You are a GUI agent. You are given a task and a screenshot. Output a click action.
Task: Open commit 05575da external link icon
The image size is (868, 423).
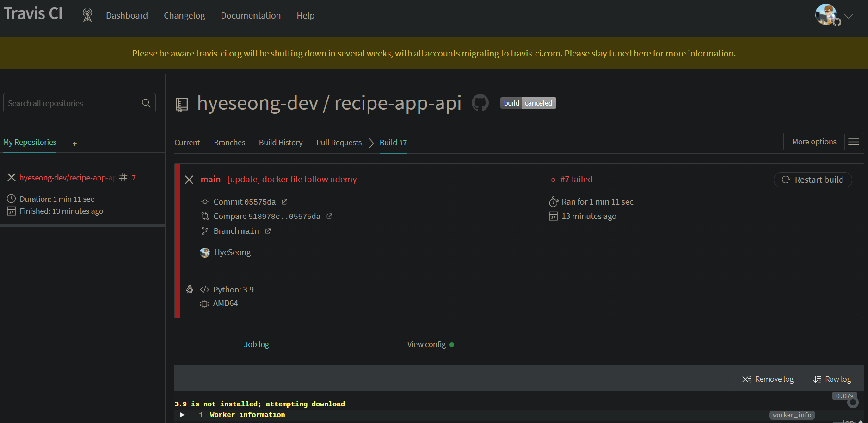coord(284,202)
